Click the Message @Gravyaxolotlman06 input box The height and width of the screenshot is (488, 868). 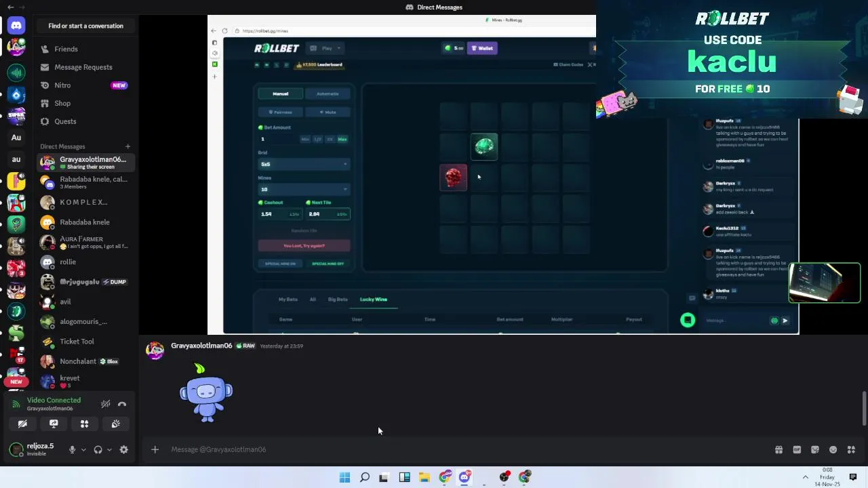click(468, 449)
